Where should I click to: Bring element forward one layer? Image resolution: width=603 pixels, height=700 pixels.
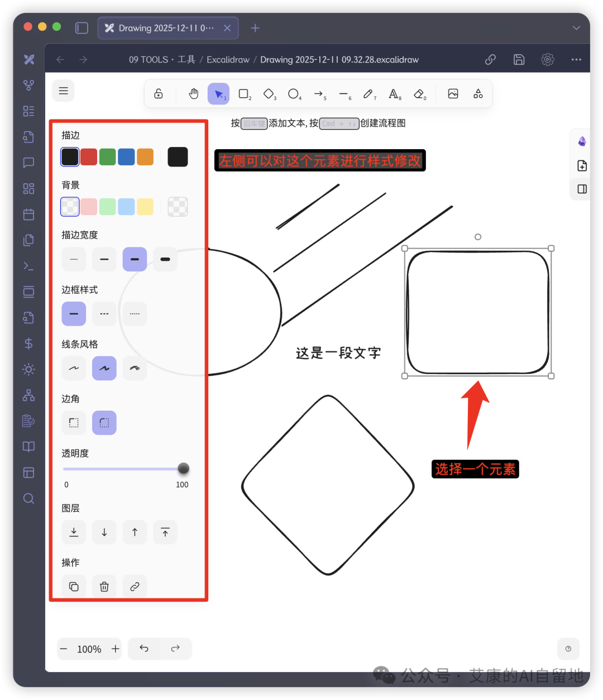[135, 532]
